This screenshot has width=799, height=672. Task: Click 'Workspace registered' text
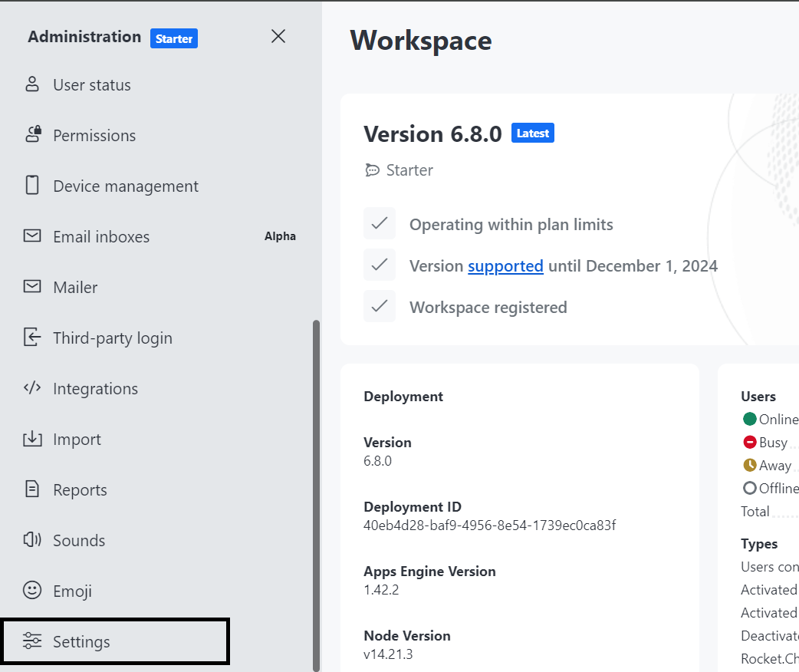coord(488,307)
